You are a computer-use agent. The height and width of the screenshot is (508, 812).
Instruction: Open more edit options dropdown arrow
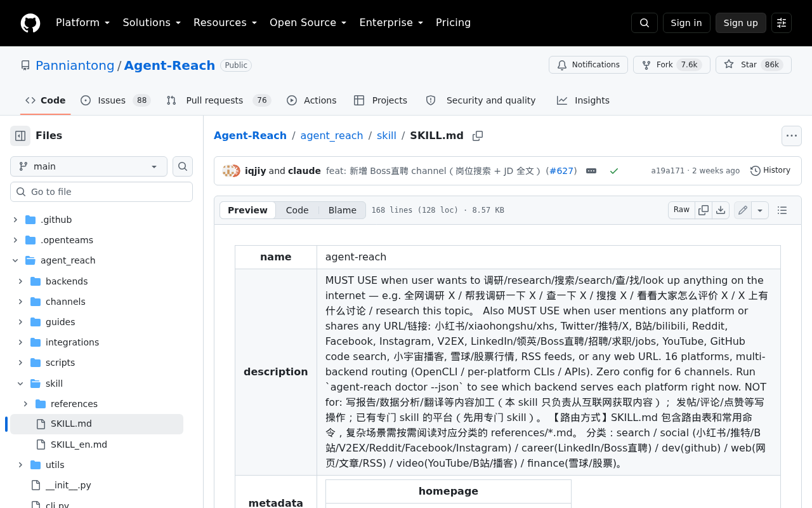click(x=760, y=210)
